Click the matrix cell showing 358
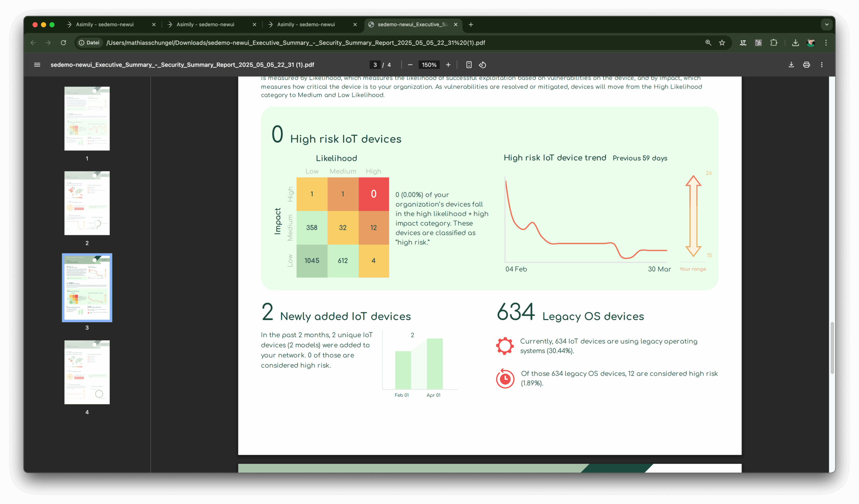The width and height of the screenshot is (859, 504). (312, 228)
